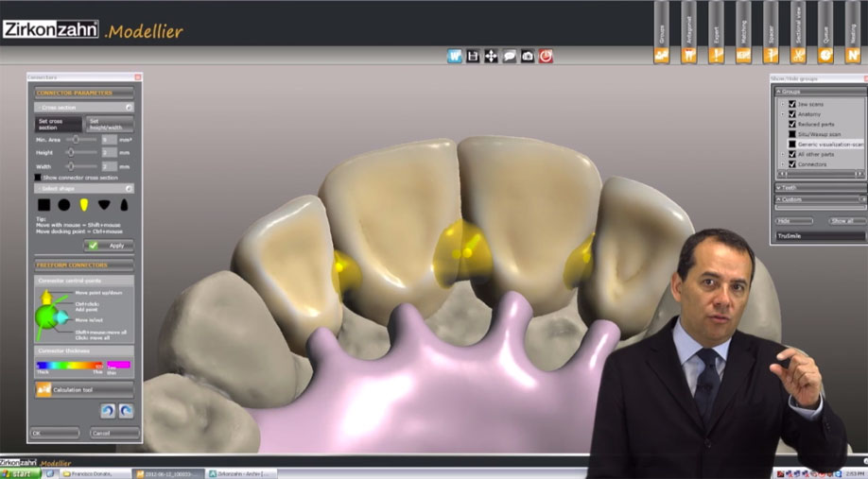Click the red power exit icon
Image resolution: width=868 pixels, height=479 pixels.
(546, 56)
